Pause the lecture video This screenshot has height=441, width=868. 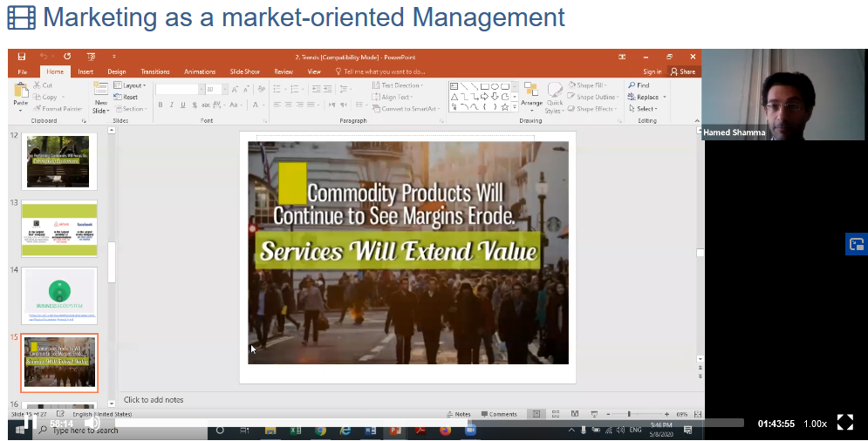tap(30, 424)
